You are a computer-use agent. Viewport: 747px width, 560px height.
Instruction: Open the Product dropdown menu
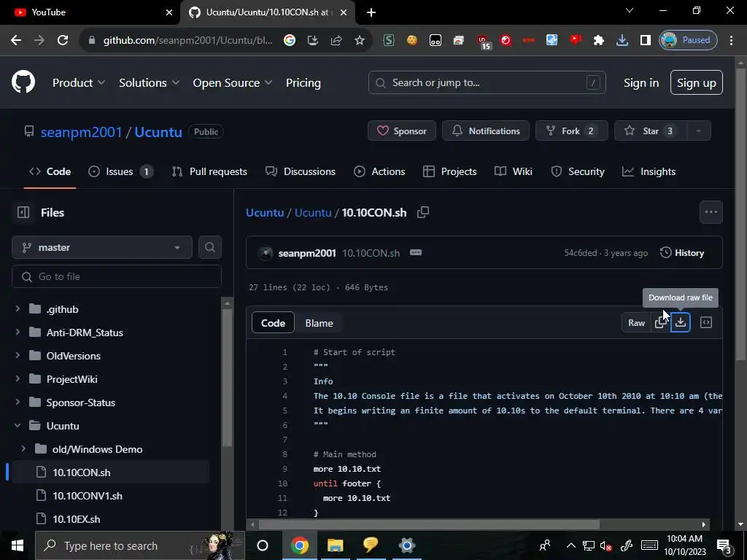pyautogui.click(x=79, y=82)
